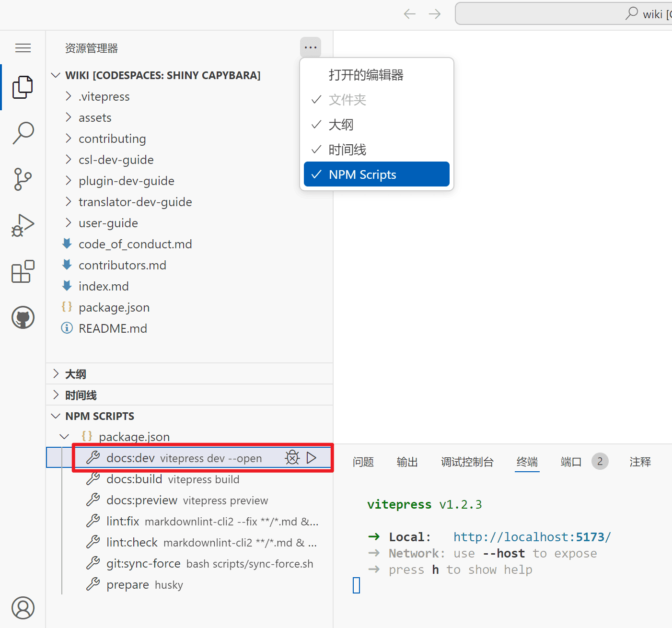Open the GitHub panel in activity bar
Viewport: 672px width, 628px height.
(23, 317)
